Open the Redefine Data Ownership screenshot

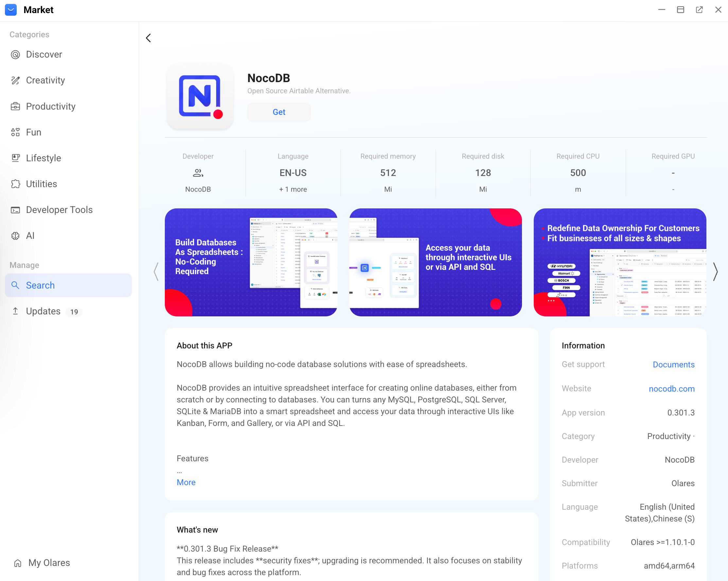pos(620,262)
